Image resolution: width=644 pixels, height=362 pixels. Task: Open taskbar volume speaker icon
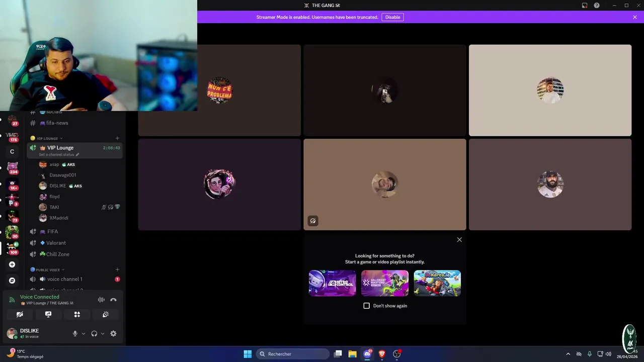click(608, 354)
